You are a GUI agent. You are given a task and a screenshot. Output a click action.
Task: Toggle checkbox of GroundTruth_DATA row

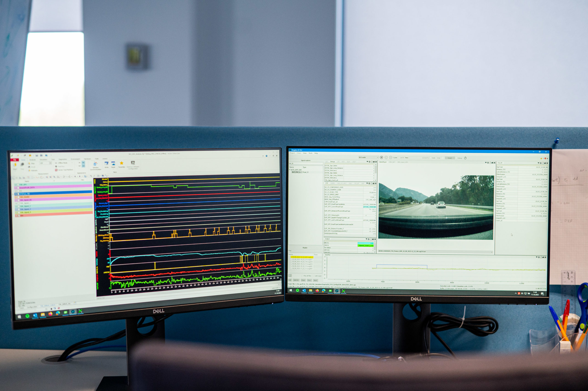[18, 188]
